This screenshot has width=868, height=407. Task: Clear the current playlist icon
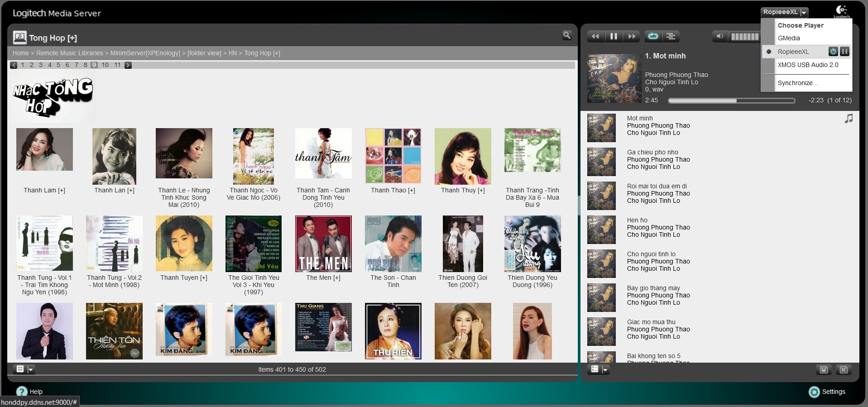pos(844,370)
